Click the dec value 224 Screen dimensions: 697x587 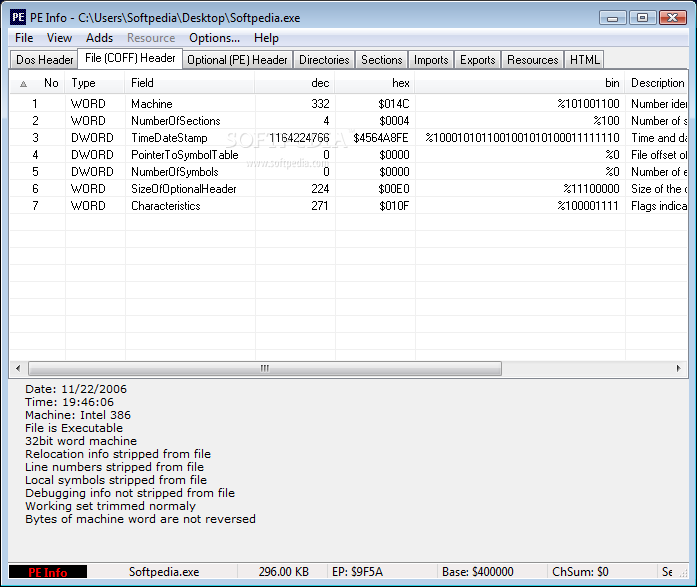coord(320,189)
